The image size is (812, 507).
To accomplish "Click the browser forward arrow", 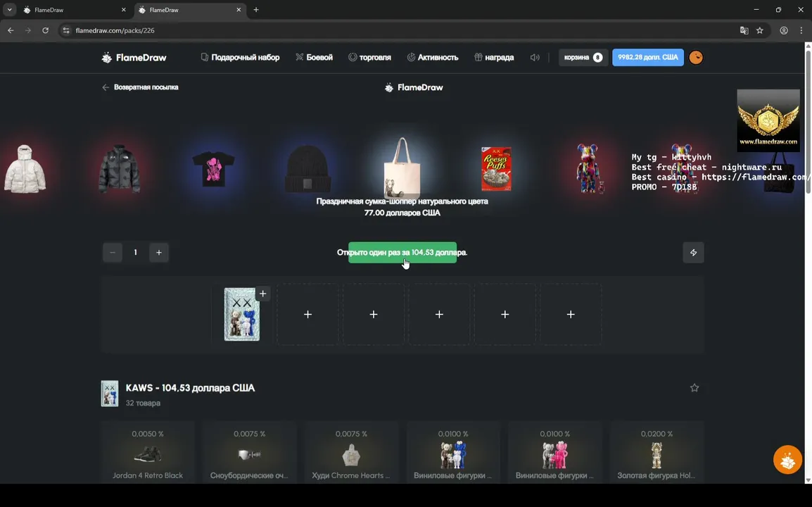I will pos(28,30).
